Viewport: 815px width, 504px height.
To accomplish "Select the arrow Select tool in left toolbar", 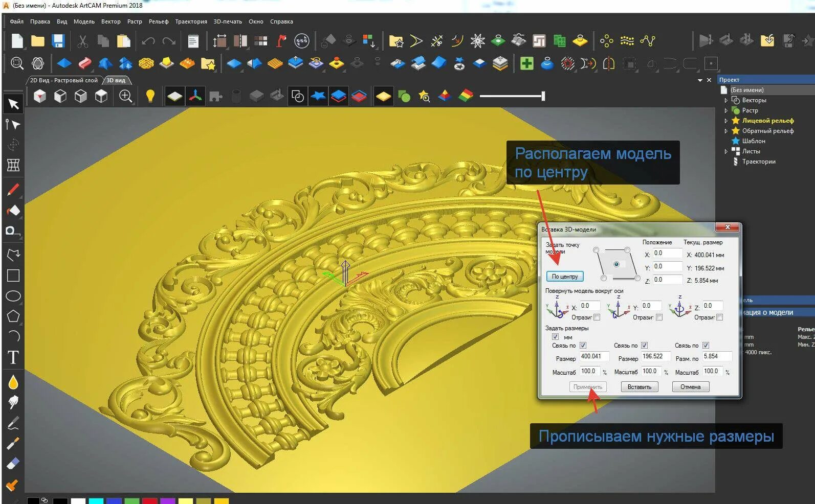I will tap(13, 104).
